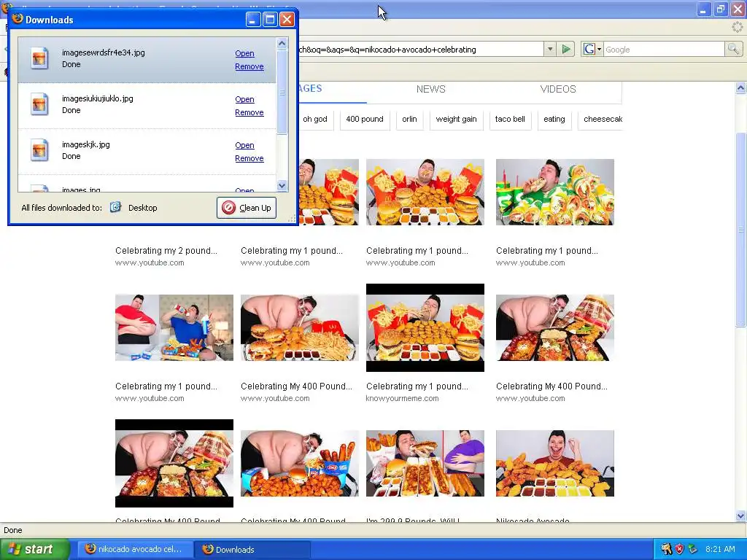Click Downloads list scroll up arrow
This screenshot has height=560, width=747.
click(x=282, y=43)
